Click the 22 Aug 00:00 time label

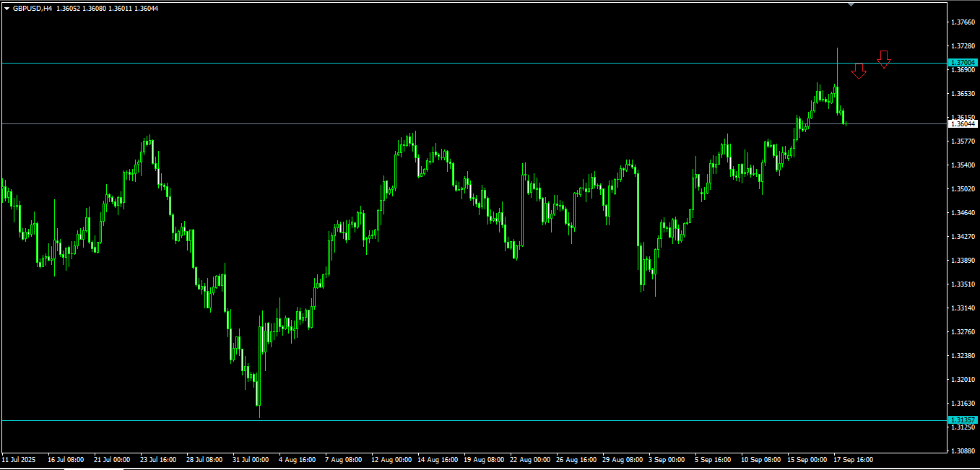point(529,459)
